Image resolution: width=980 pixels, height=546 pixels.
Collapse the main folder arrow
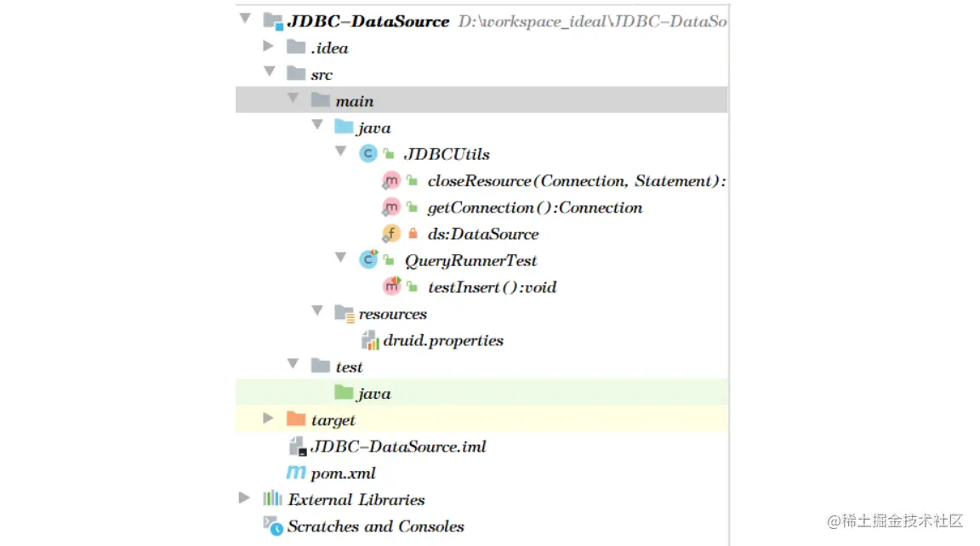point(293,98)
